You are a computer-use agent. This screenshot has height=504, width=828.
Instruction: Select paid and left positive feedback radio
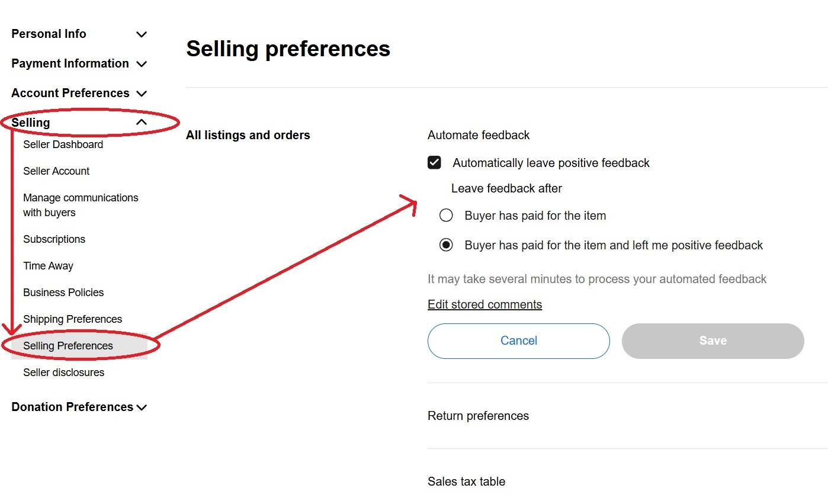pos(446,245)
